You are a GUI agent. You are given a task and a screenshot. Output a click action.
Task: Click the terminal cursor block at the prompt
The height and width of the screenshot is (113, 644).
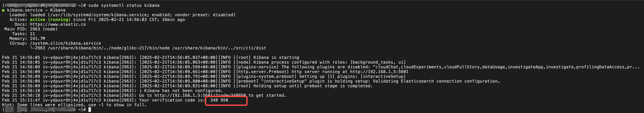tap(89, 109)
